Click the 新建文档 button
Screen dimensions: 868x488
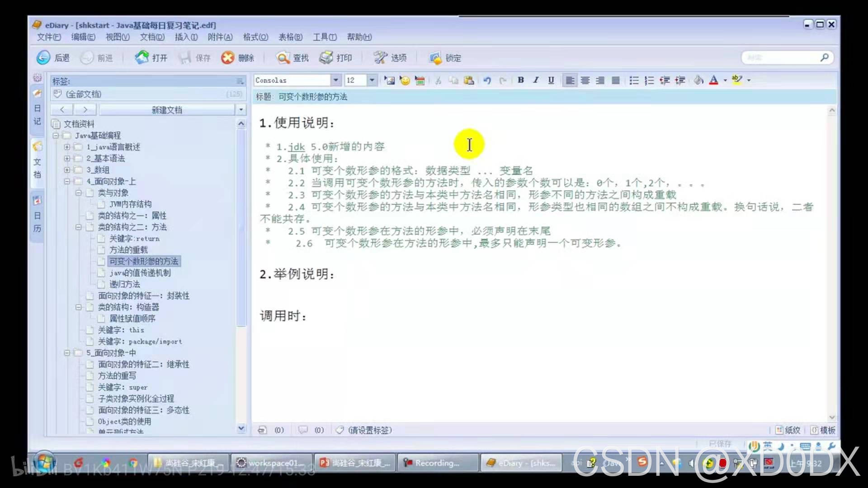[166, 110]
